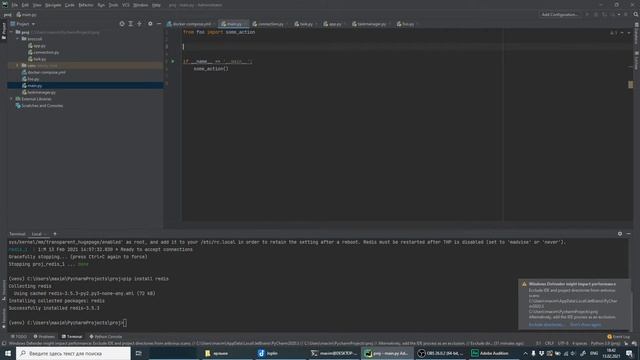
Task: Add a new terminal session tab
Action: coord(55,234)
